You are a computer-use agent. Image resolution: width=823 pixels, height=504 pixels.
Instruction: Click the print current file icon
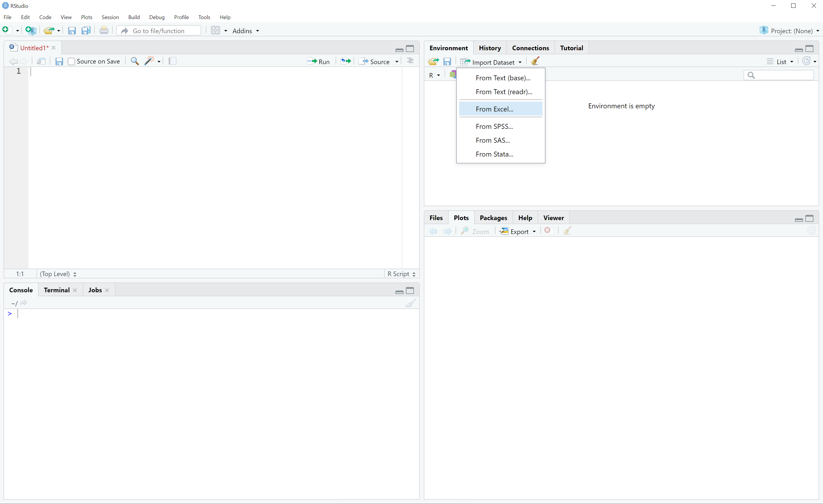point(104,31)
